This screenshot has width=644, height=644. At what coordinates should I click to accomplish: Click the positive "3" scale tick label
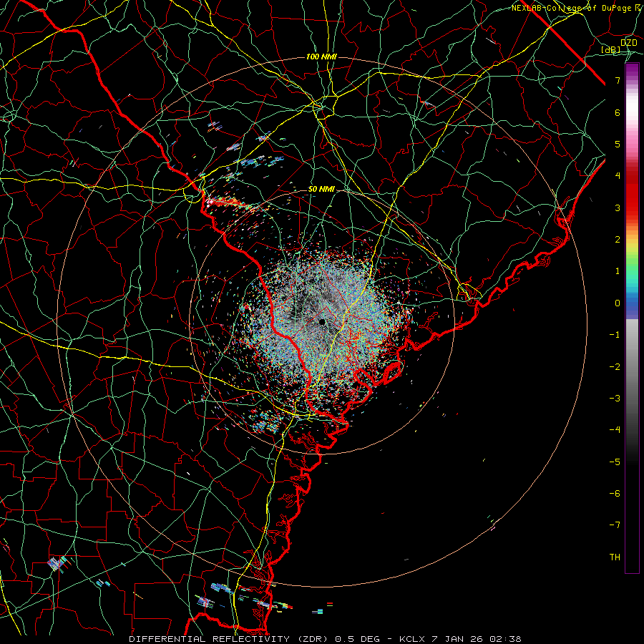tap(618, 208)
